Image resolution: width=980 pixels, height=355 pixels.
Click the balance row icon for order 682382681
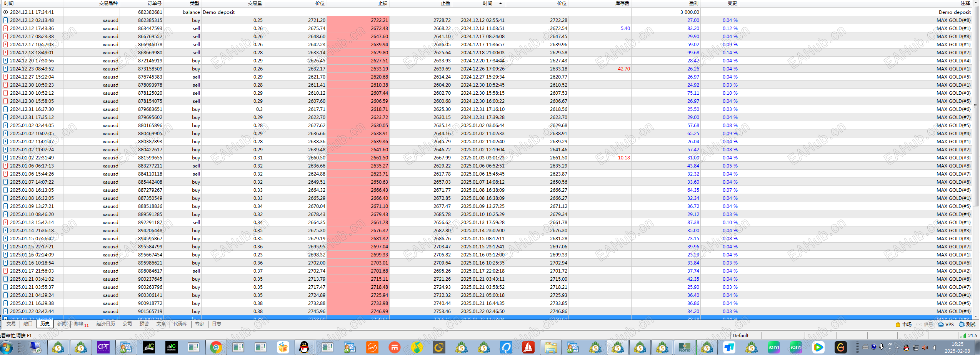pyautogui.click(x=5, y=12)
